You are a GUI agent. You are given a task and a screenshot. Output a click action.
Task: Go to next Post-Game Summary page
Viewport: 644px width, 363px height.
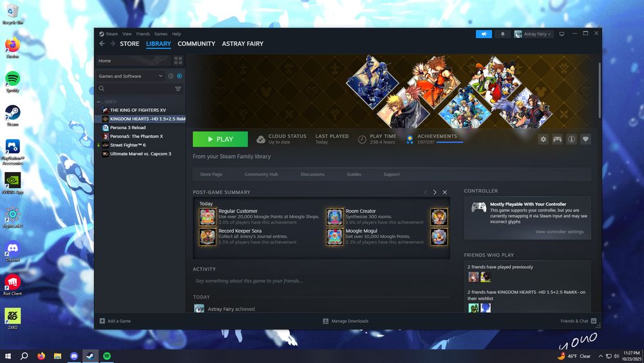click(435, 192)
